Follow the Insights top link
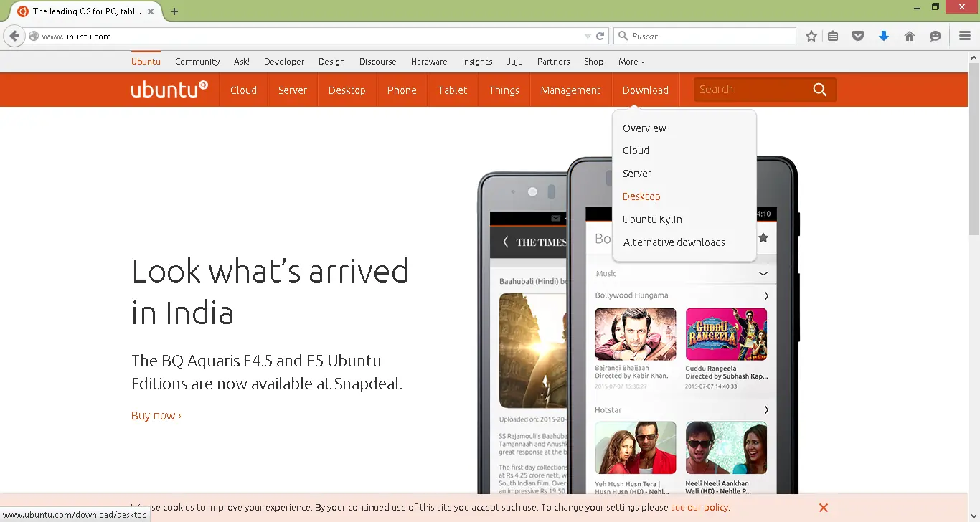The width and height of the screenshot is (980, 522). [477, 62]
